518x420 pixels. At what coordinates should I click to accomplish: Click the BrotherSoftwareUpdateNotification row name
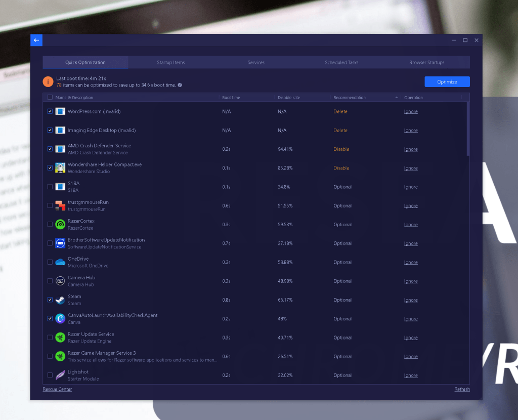coord(106,240)
